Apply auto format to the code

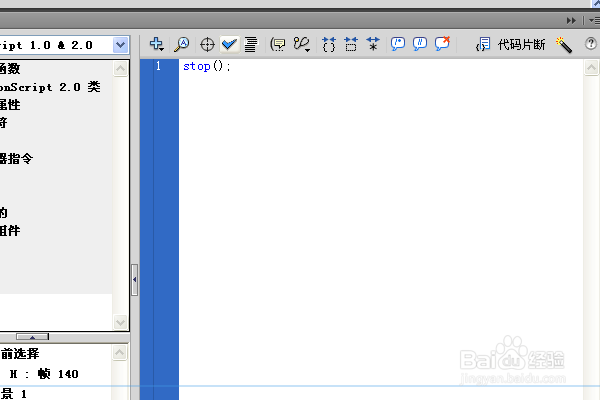[x=251, y=44]
